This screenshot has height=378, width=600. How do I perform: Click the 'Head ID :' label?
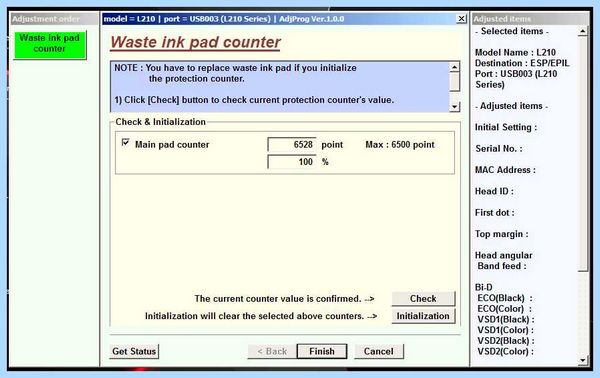click(494, 191)
